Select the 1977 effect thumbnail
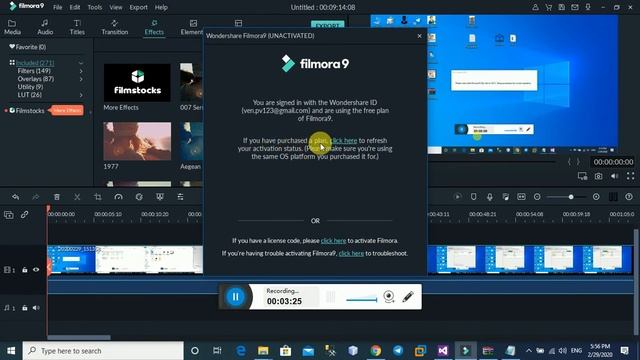Screen dimensions: 640x360 137,141
